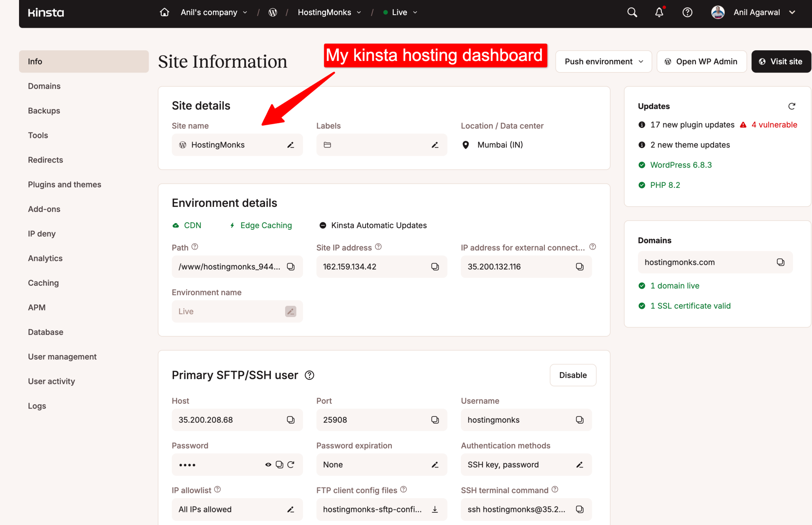Copy the SSH terminal command

580,509
